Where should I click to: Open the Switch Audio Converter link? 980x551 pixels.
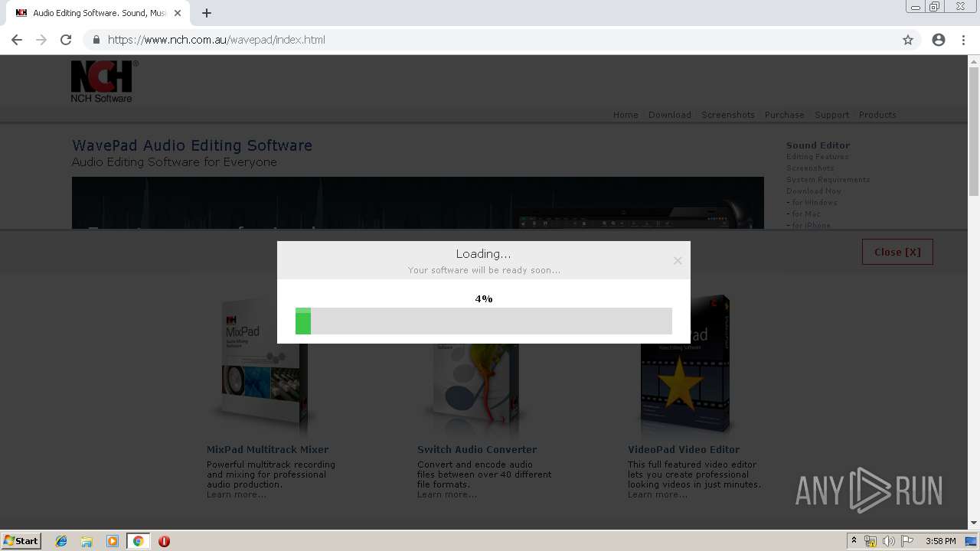(x=477, y=450)
